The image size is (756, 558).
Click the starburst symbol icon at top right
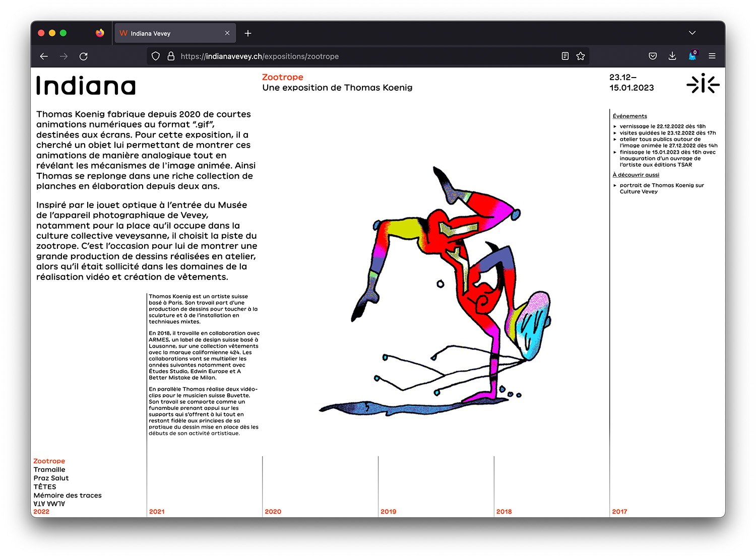coord(703,84)
